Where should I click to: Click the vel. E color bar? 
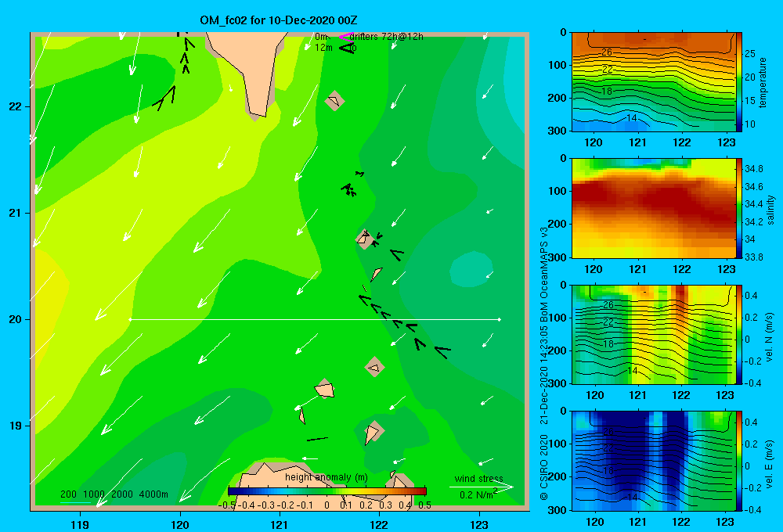point(738,461)
